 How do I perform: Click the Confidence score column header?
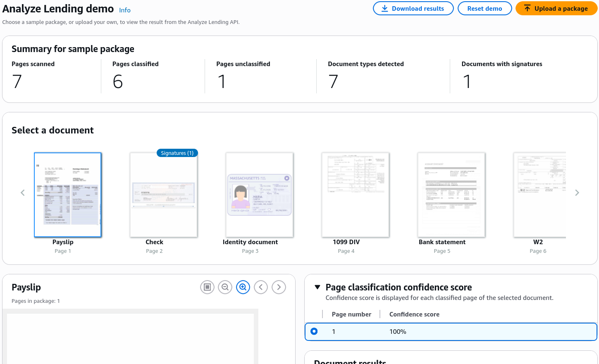(414, 314)
